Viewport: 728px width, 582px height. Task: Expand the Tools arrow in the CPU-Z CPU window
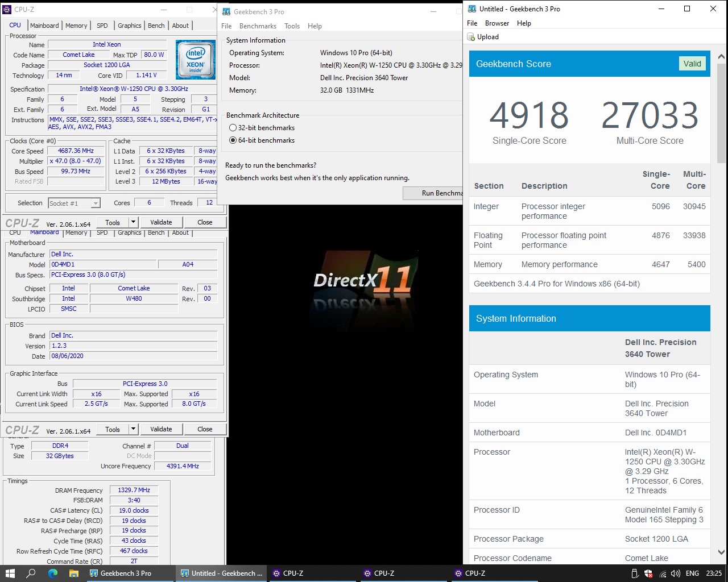[133, 222]
